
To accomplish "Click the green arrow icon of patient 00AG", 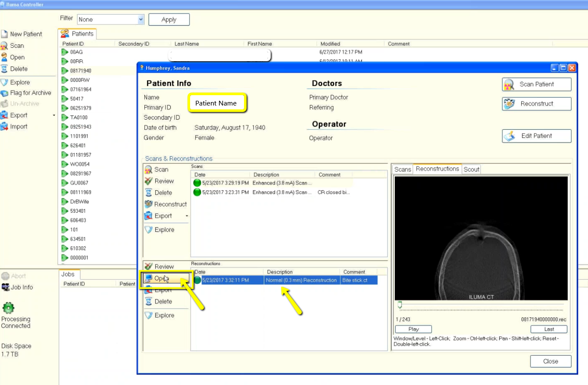I will pos(65,52).
